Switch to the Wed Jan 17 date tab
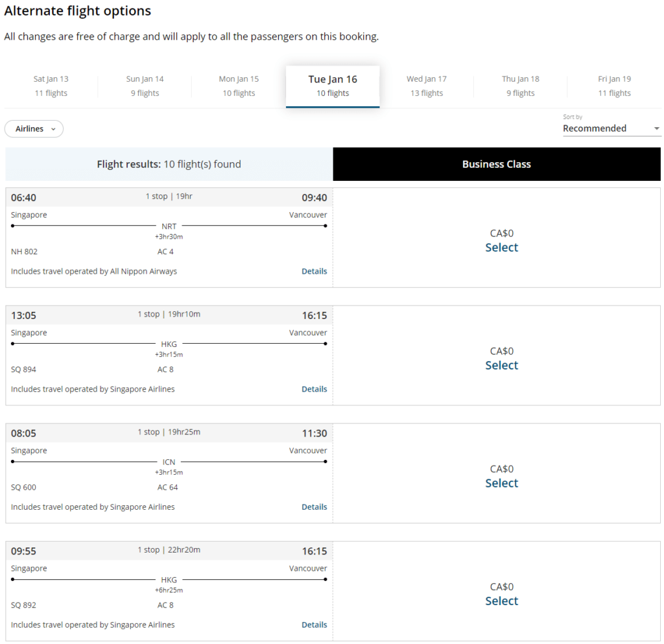664x644 pixels. 426,85
